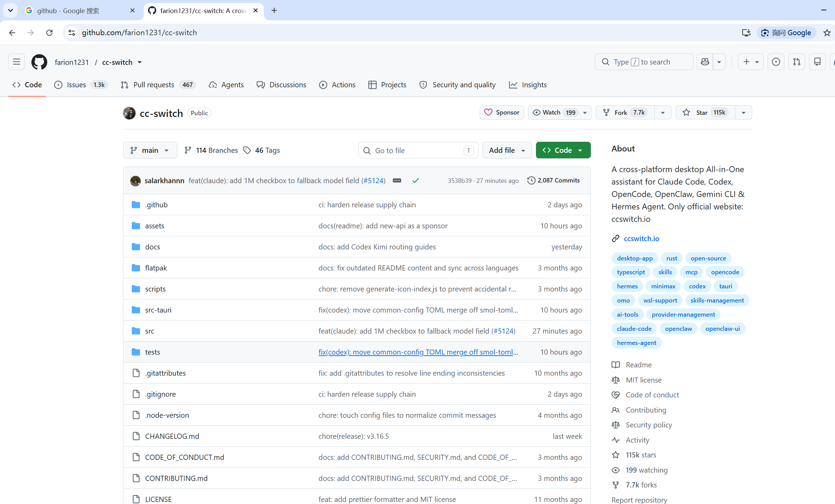Click the Type / to search box
Image resolution: width=835 pixels, height=504 pixels.
tap(644, 62)
